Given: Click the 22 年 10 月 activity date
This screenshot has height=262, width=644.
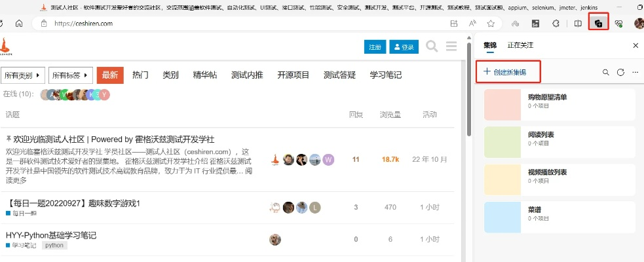Looking at the screenshot, I should pyautogui.click(x=430, y=159).
